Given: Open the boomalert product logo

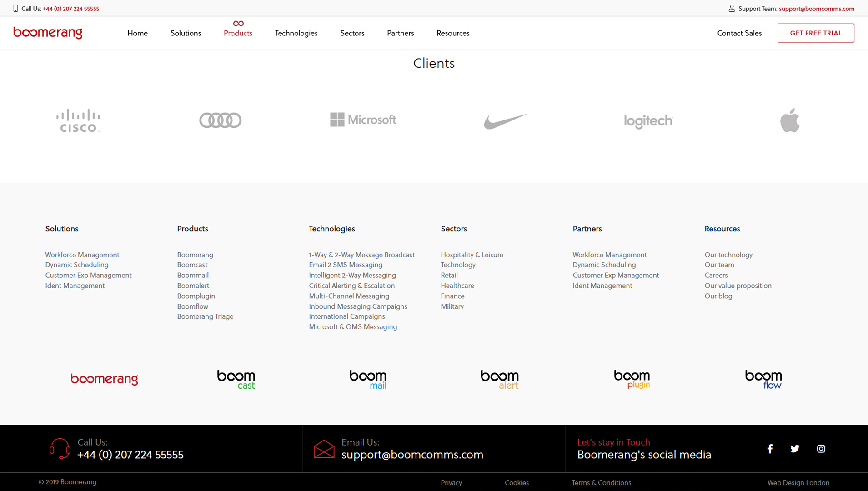Looking at the screenshot, I should pos(500,380).
